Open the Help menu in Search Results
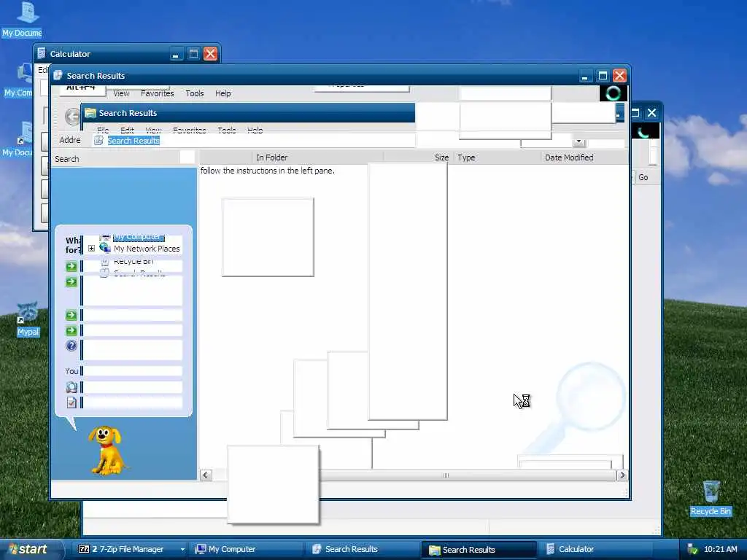Image resolution: width=747 pixels, height=560 pixels. coord(223,93)
